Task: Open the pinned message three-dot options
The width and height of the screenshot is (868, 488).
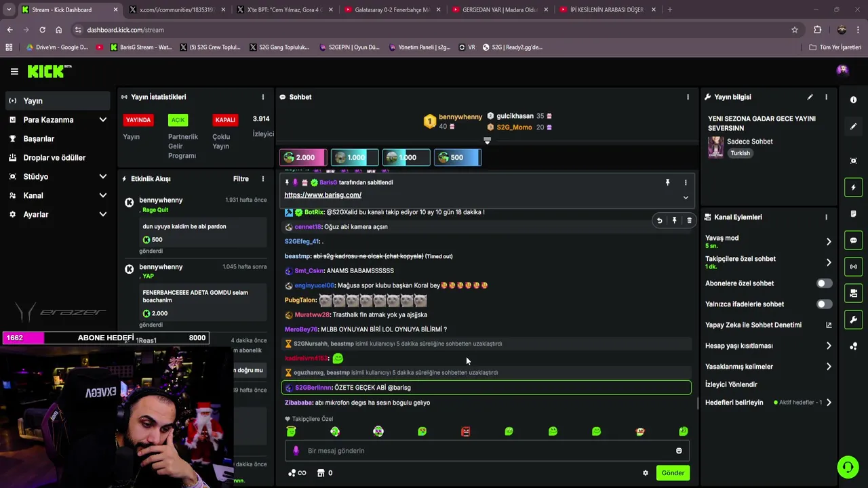Action: [x=686, y=182]
